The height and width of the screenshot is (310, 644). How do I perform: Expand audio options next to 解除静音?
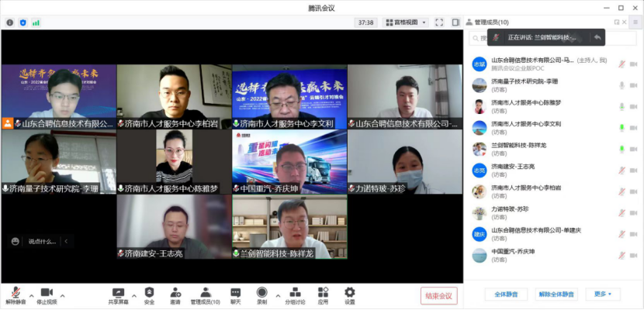32,295
